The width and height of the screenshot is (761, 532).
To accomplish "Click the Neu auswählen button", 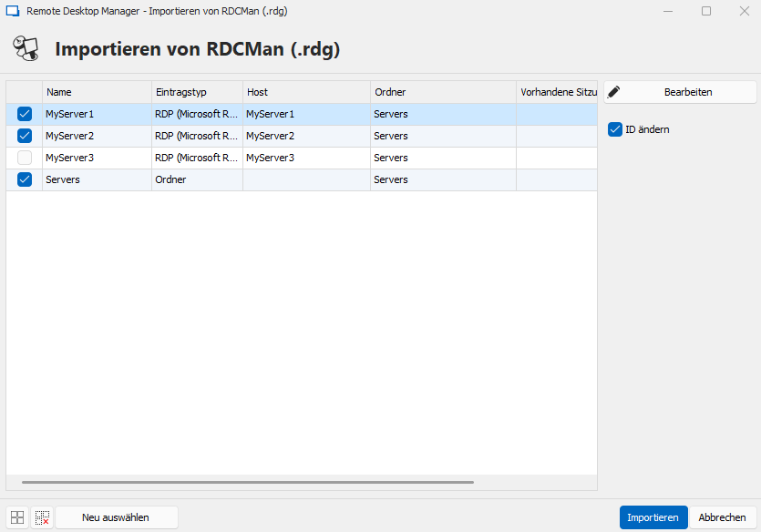I will tap(116, 517).
